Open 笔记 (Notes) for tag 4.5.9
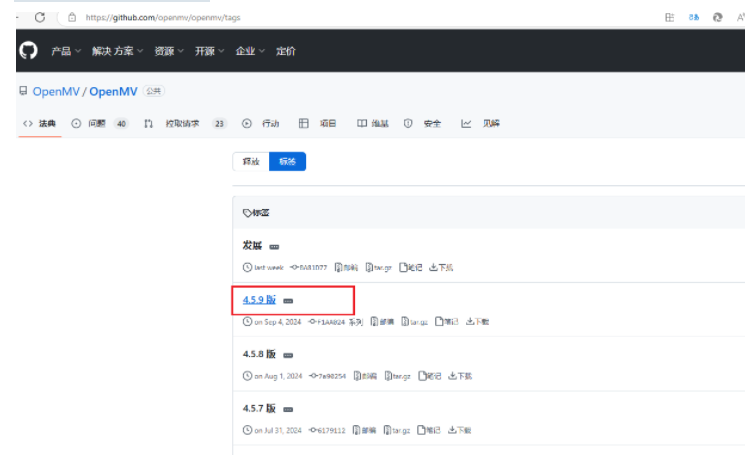The width and height of the screenshot is (745, 456). [447, 322]
